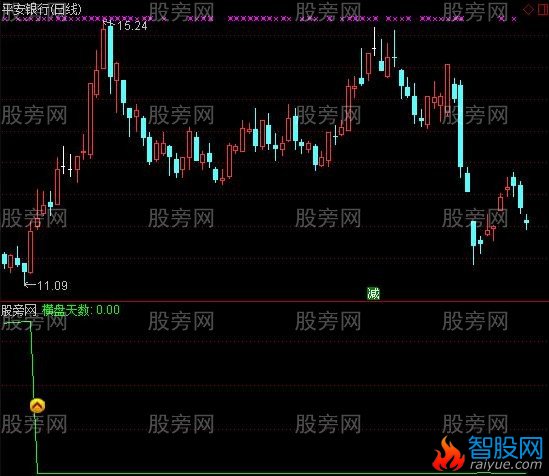Click the 15.24 high price label
This screenshot has width=549, height=476.
[132, 26]
